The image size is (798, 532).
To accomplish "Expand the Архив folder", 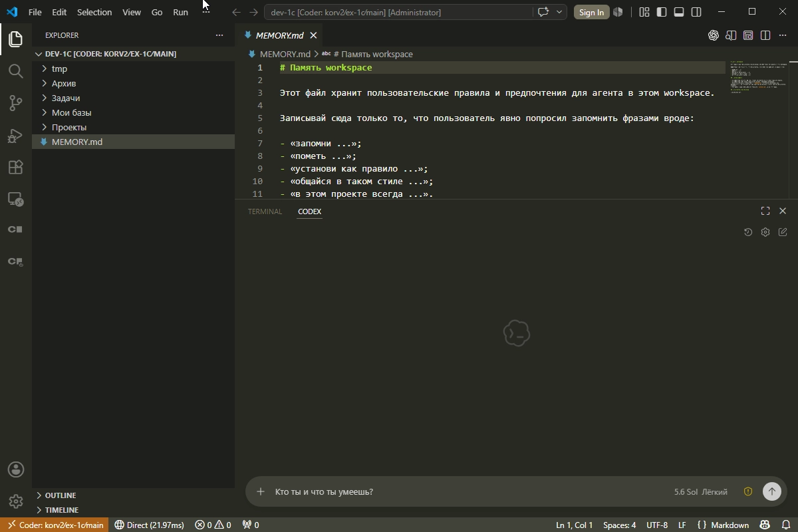I will pyautogui.click(x=133, y=83).
